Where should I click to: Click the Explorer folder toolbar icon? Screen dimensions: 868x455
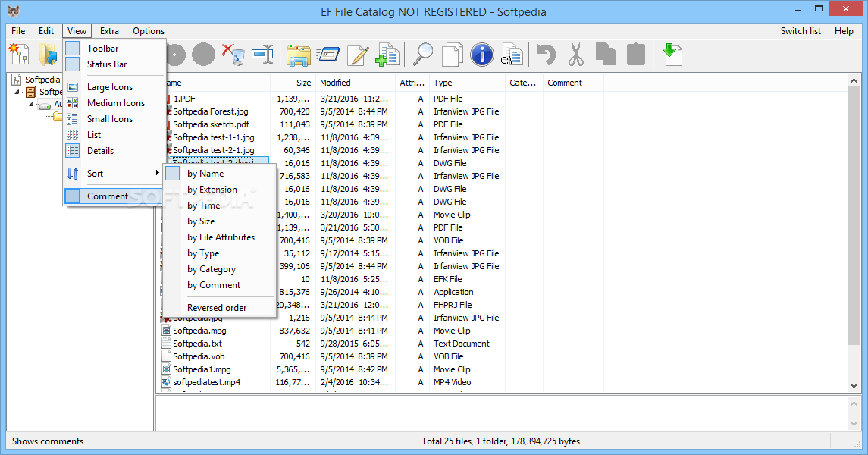(x=299, y=55)
